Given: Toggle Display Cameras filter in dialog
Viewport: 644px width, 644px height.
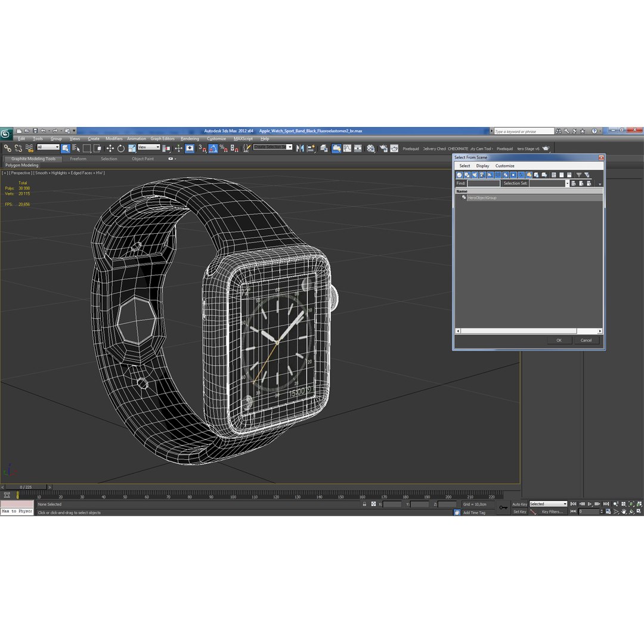Looking at the screenshot, I should pos(482,175).
